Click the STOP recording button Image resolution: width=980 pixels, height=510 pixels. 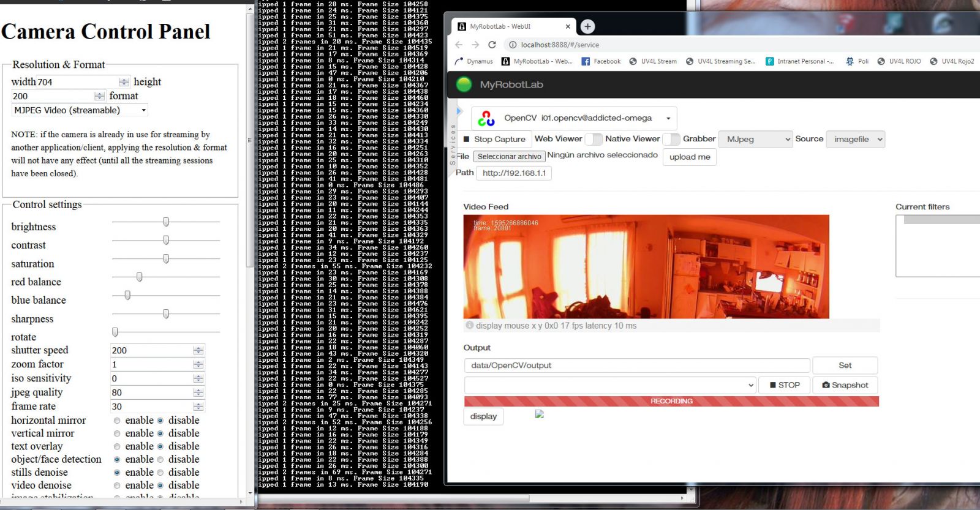point(785,385)
